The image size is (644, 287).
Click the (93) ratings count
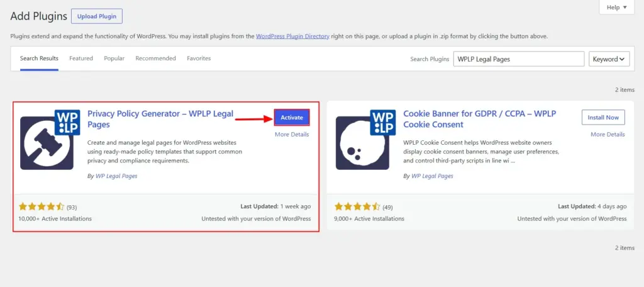pos(72,207)
